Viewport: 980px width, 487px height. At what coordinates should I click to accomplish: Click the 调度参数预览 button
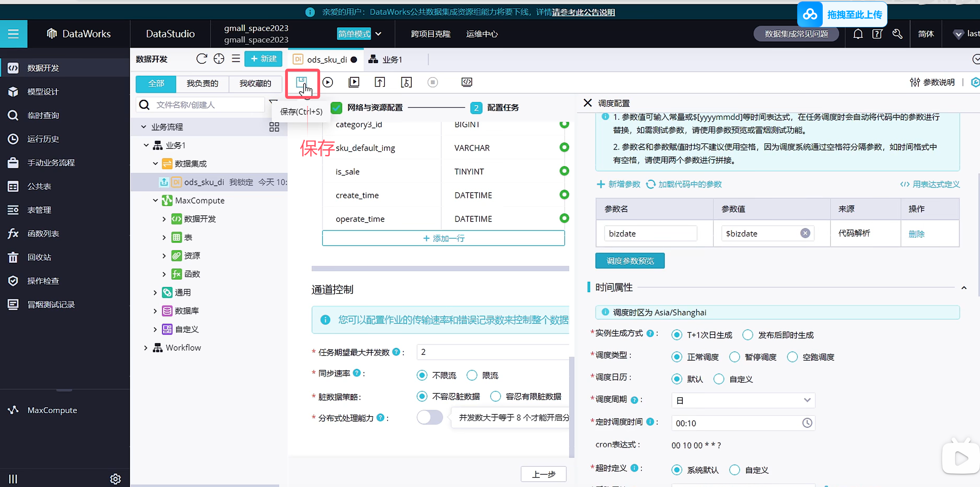[630, 261]
